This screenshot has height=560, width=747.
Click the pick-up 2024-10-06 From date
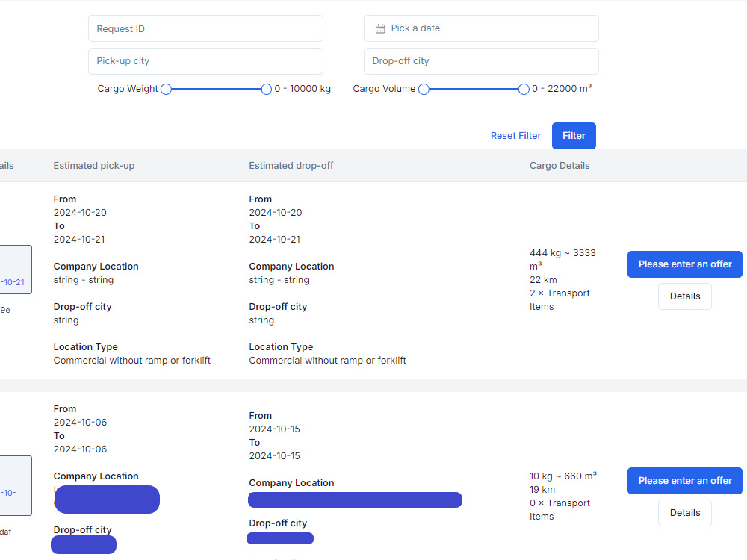coord(80,423)
